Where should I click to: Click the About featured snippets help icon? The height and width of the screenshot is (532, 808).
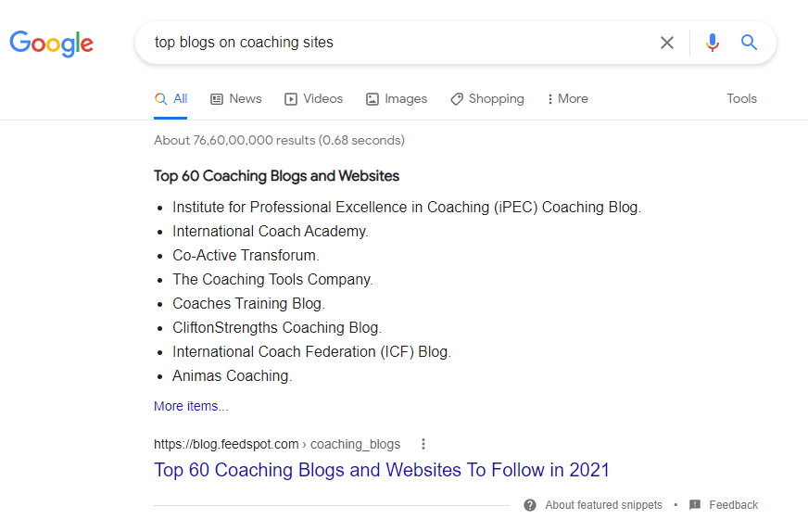[530, 505]
